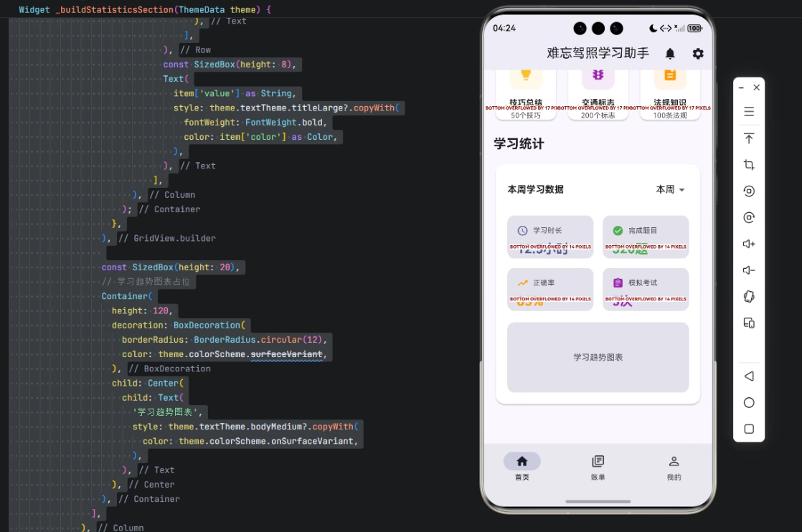
Task: Tap the home gesture bar on the phone
Action: 598,501
